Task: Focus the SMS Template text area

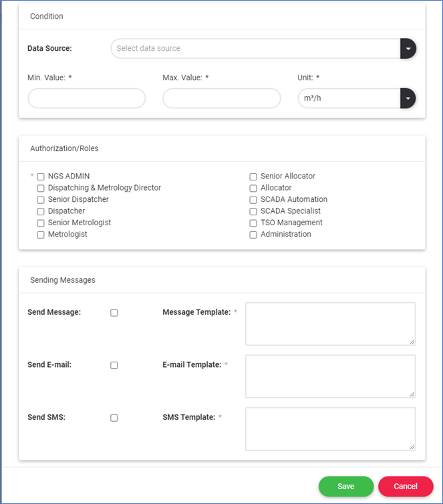Action: pyautogui.click(x=330, y=428)
